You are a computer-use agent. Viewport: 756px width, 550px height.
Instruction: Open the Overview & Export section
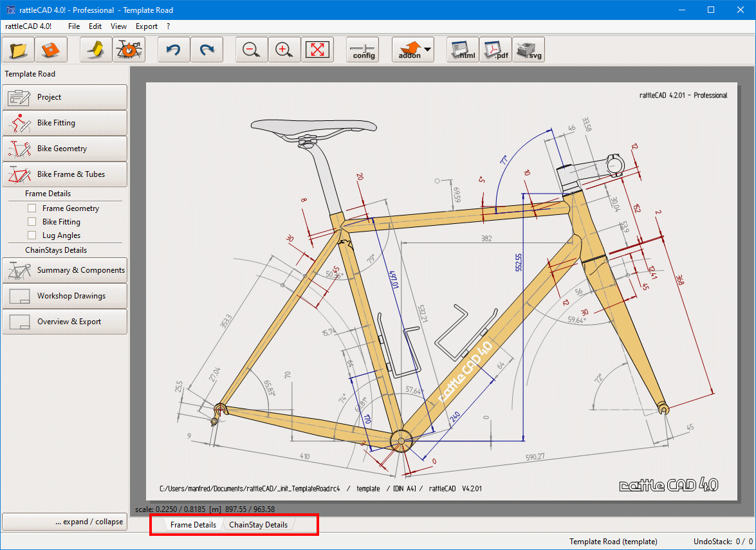point(64,322)
